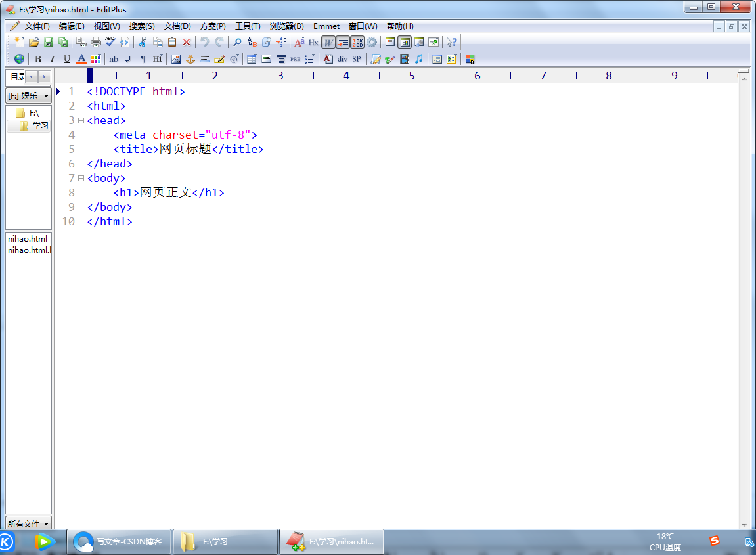Screen dimensions: 756x555
Task: Open the 编辑(E) menu
Action: [x=72, y=26]
